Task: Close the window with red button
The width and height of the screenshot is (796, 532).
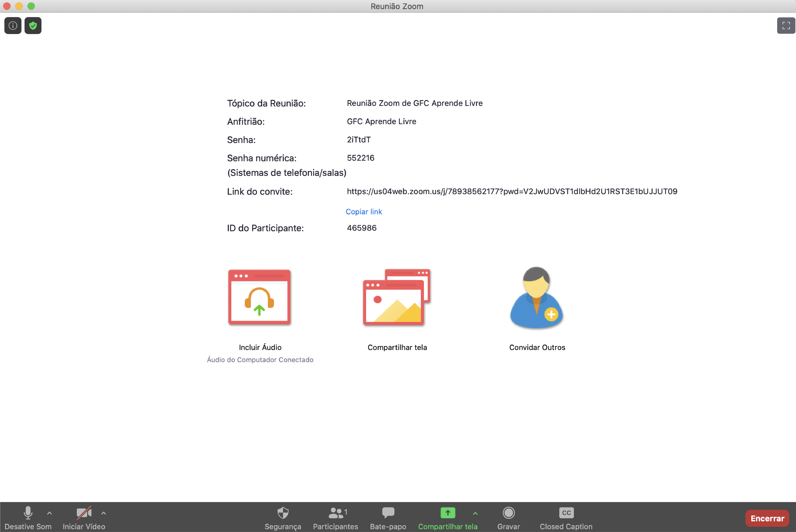Action: pyautogui.click(x=7, y=6)
